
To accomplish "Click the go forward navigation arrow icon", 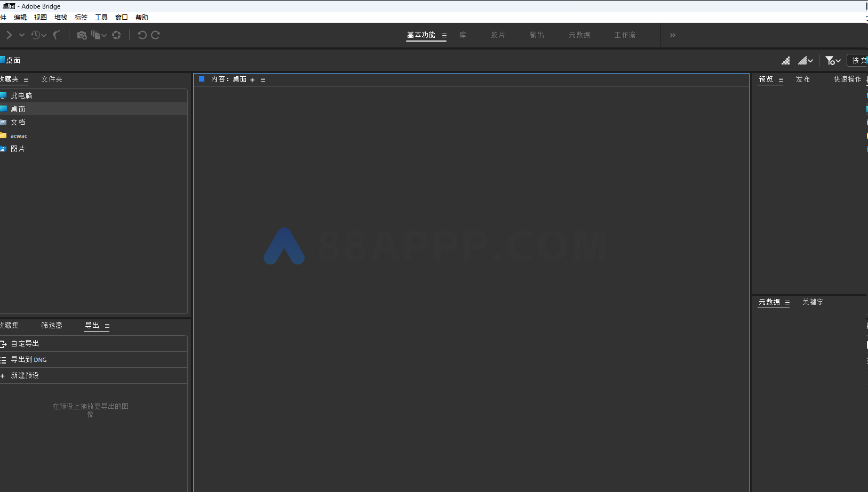I will coord(10,35).
